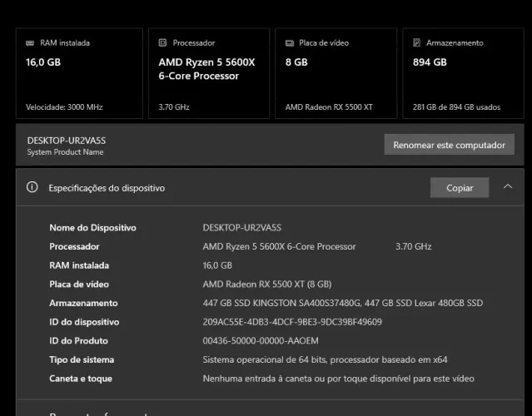Click ID do Produto label
Screen dimensions: 532x416
pyautogui.click(x=79, y=341)
